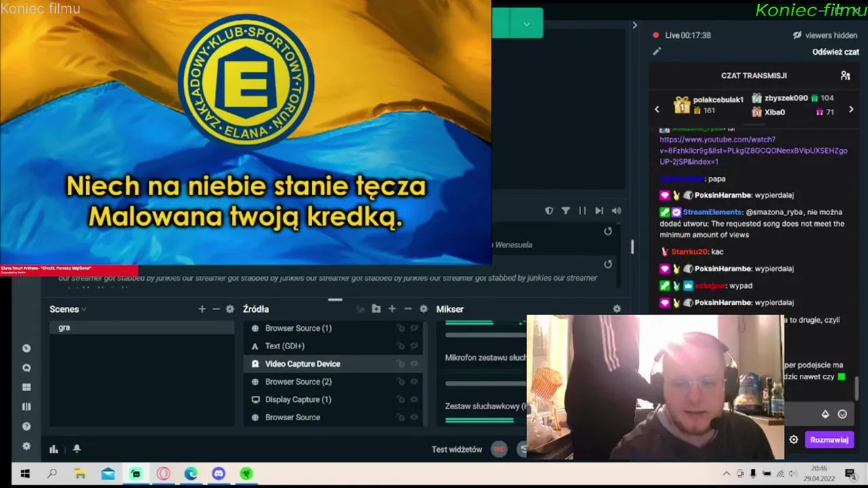The width and height of the screenshot is (868, 488).
Task: Replay the stabbed by junkies event
Action: pos(608,264)
